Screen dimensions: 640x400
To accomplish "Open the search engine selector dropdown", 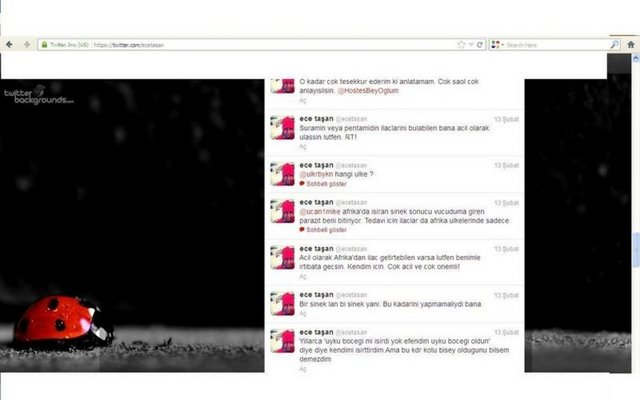I will coord(497,45).
